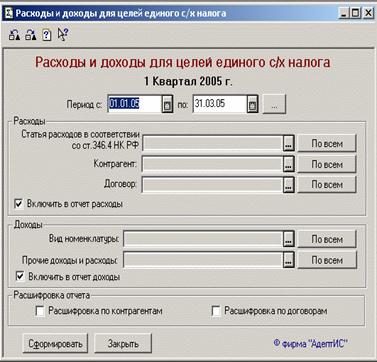Click По всем next to Контрагент
This screenshot has width=377, height=362.
click(327, 164)
